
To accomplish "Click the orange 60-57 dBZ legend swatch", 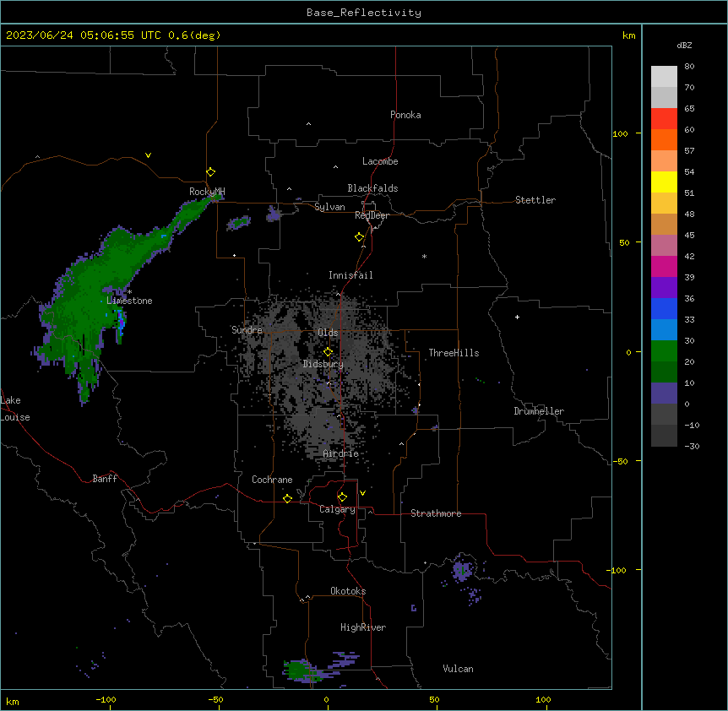I will [x=664, y=139].
